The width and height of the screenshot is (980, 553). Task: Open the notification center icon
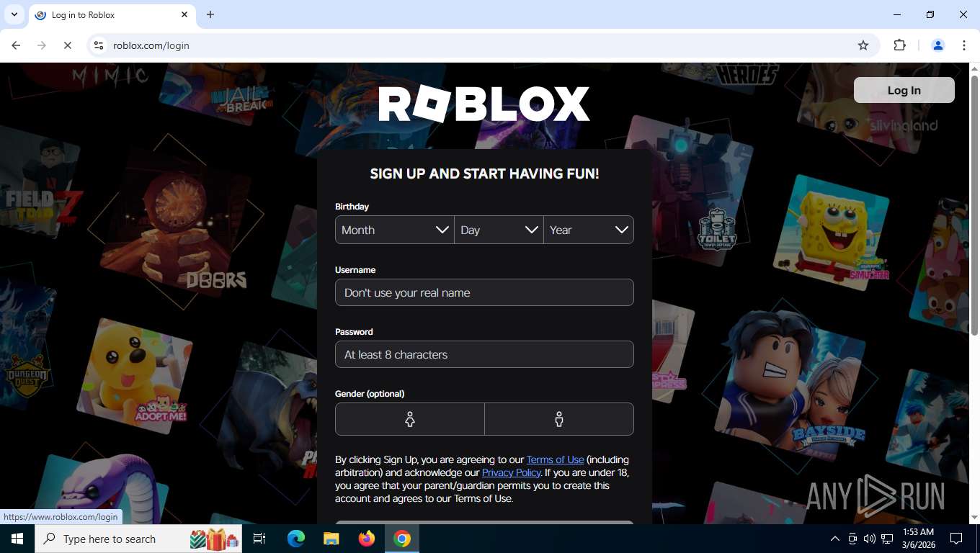pos(956,539)
